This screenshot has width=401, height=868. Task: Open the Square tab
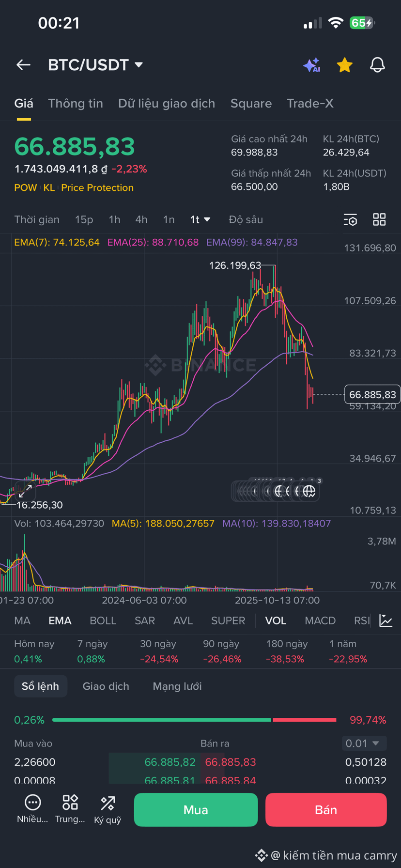(x=251, y=104)
